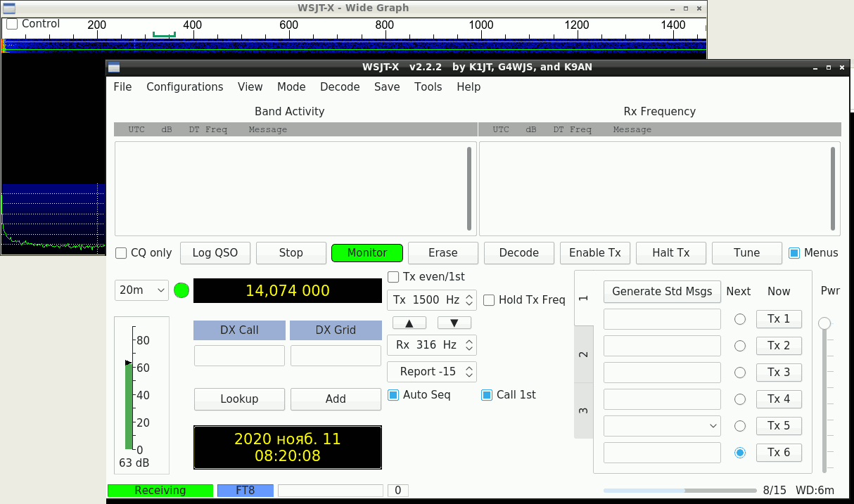Click the Band Activity scrollbar
Viewport: 854px width, 504px height.
469,188
